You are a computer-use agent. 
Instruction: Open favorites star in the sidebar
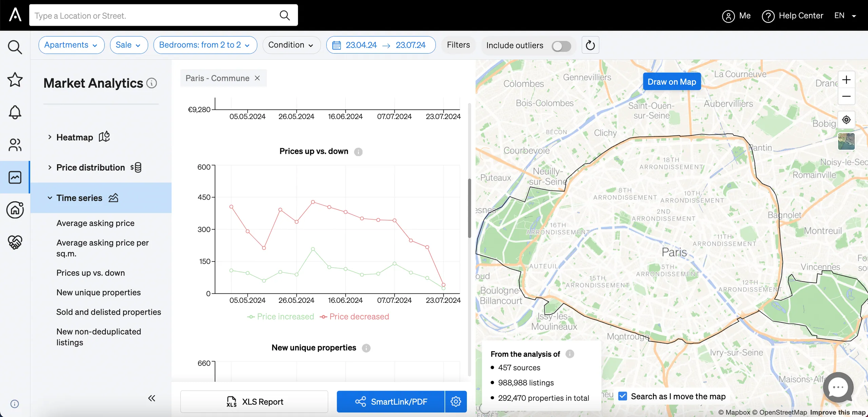pos(15,80)
